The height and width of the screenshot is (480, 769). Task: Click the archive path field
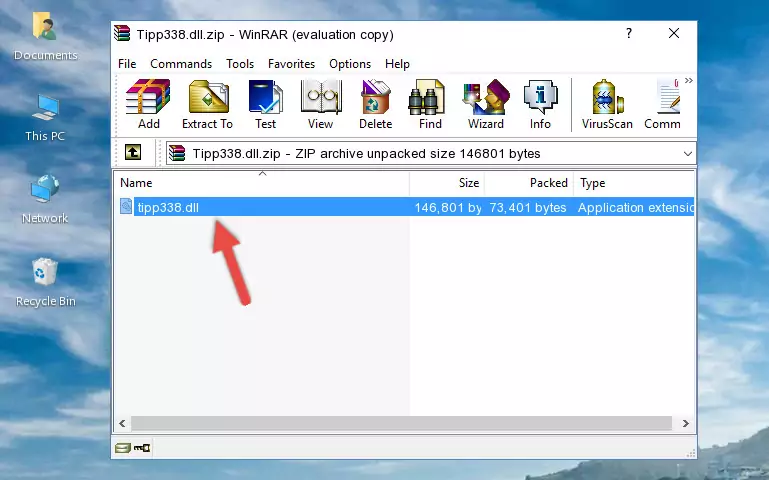coord(431,153)
